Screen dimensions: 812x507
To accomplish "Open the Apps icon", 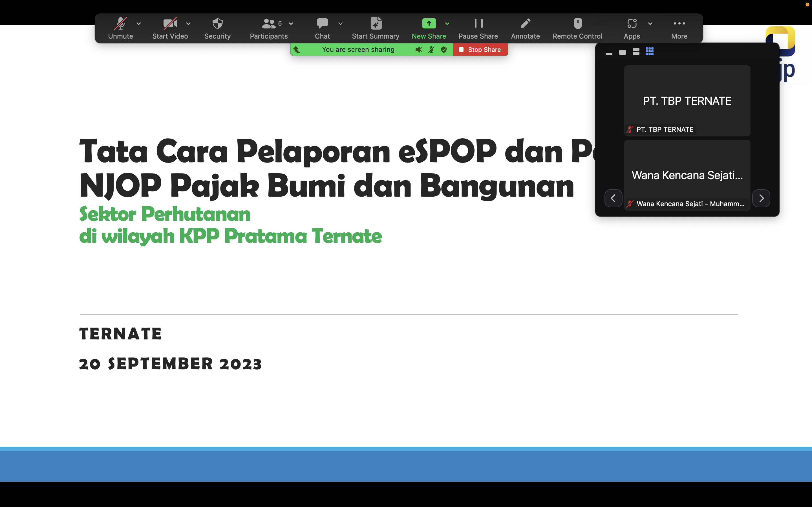I will (x=632, y=23).
